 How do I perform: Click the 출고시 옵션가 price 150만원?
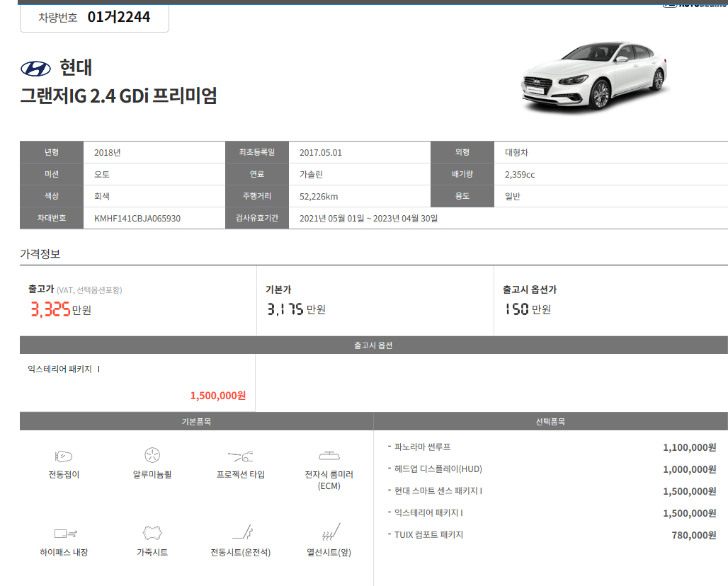[528, 309]
